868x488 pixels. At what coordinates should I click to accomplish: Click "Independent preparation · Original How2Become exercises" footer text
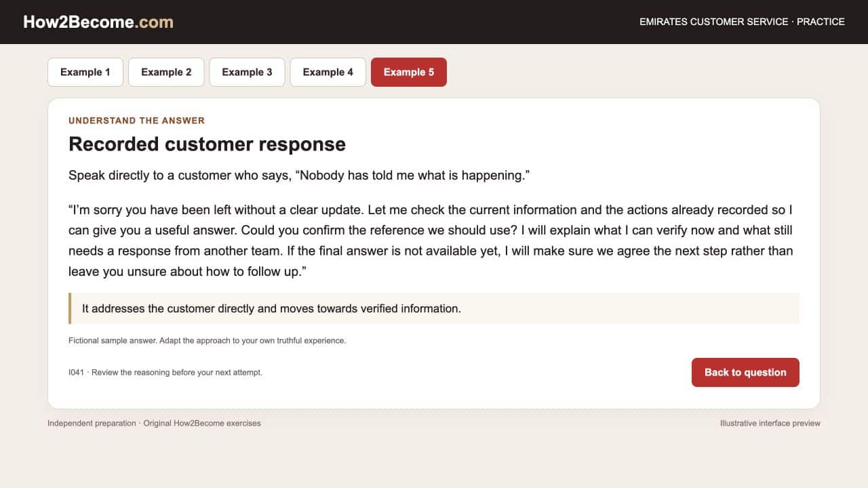click(x=154, y=423)
